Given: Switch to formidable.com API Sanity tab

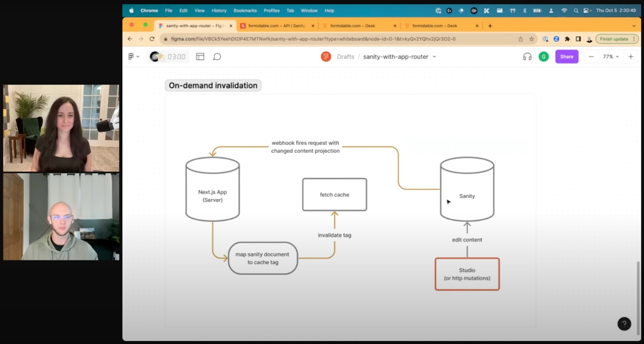Looking at the screenshot, I should point(277,26).
